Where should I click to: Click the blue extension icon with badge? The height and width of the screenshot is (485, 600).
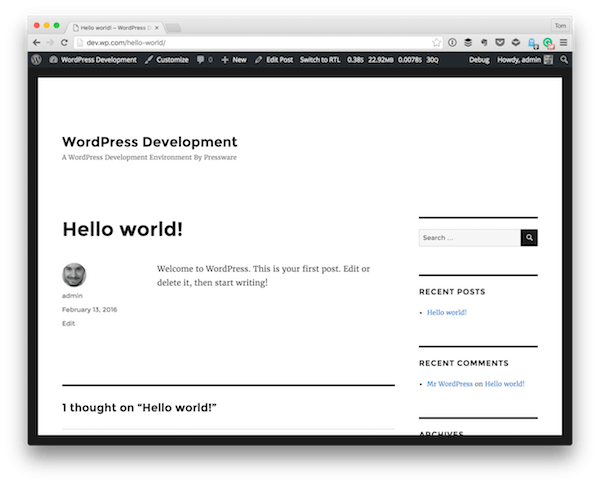click(533, 43)
